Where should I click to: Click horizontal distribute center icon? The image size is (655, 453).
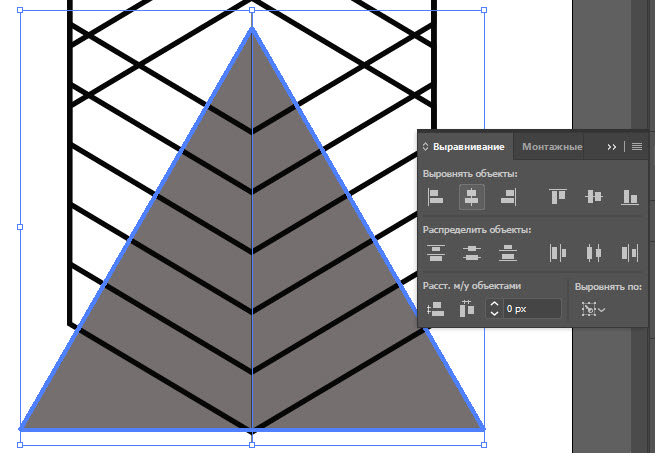coord(594,253)
